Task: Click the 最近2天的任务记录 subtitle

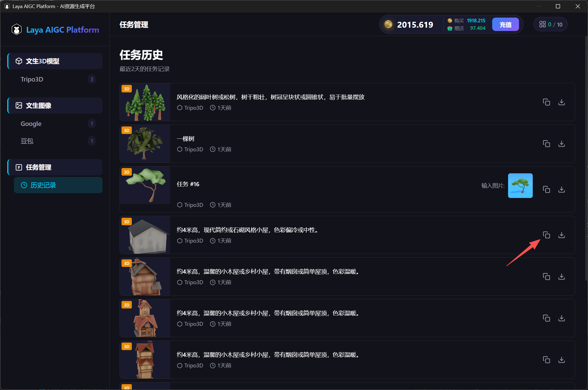Action: (x=145, y=69)
